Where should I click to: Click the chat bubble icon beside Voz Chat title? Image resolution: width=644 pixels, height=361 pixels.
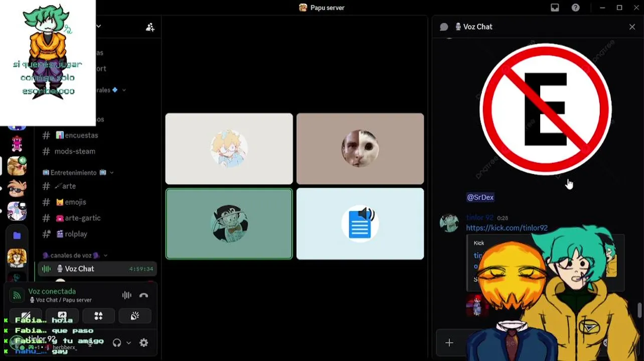point(444,27)
